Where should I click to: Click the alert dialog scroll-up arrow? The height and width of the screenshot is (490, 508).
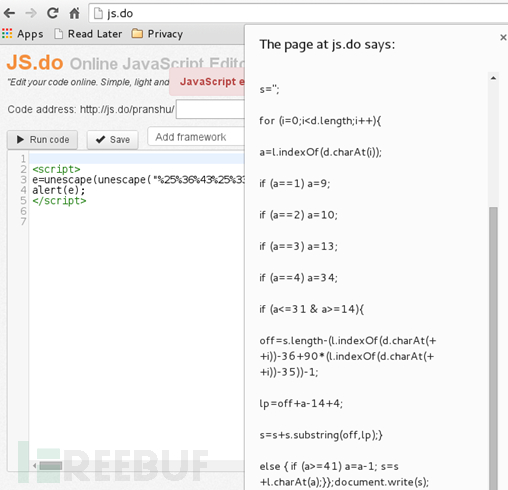tap(493, 78)
